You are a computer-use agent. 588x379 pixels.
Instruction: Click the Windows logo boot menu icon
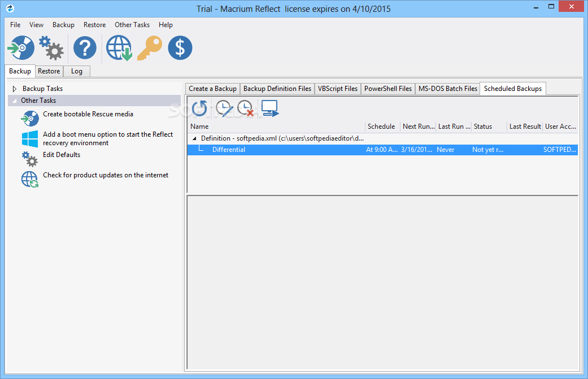click(x=30, y=139)
